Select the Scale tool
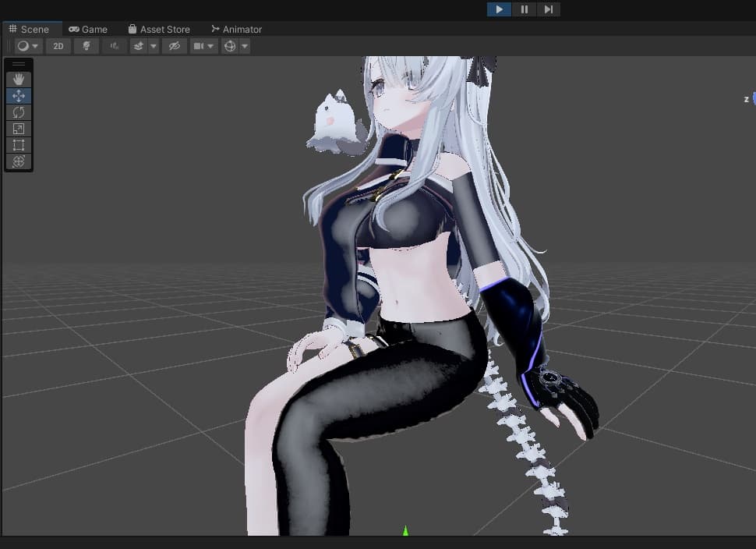This screenshot has width=756, height=549. (19, 129)
